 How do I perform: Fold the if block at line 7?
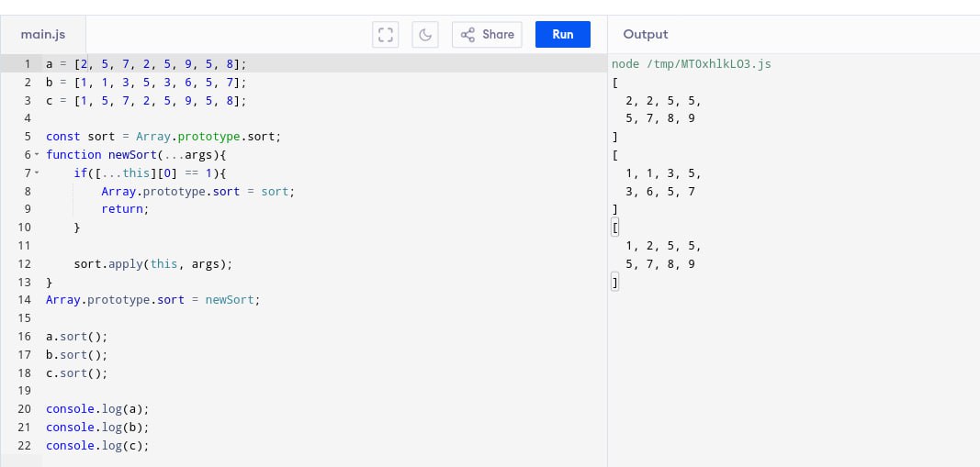click(37, 173)
